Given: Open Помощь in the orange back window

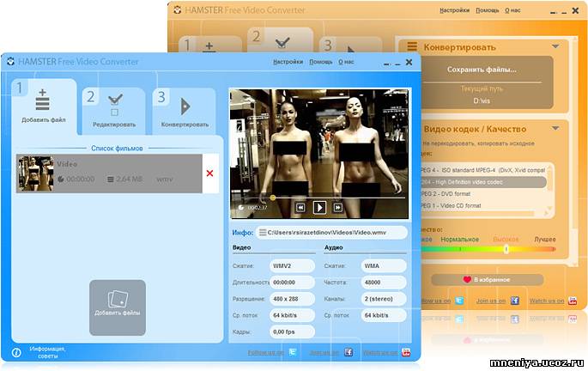Looking at the screenshot, I should pyautogui.click(x=487, y=10).
